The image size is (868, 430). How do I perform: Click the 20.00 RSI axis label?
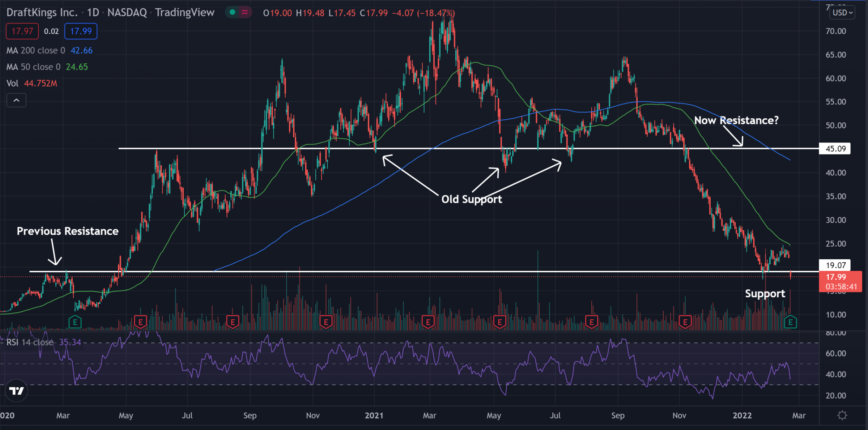click(x=836, y=396)
